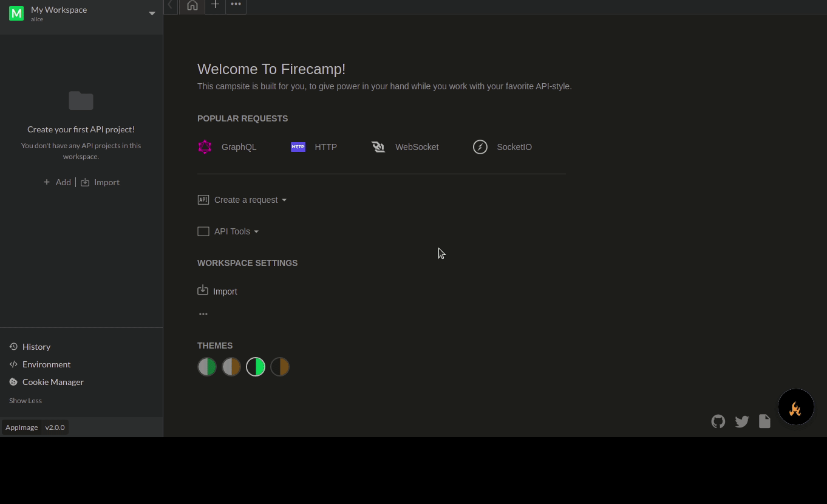Screen dimensions: 827x504
Task: Import a project from sidebar
Action: click(x=100, y=182)
